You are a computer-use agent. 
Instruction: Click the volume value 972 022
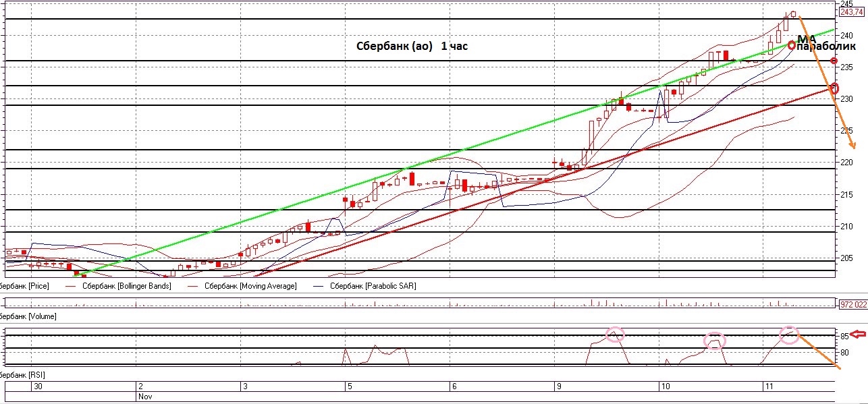pos(852,305)
